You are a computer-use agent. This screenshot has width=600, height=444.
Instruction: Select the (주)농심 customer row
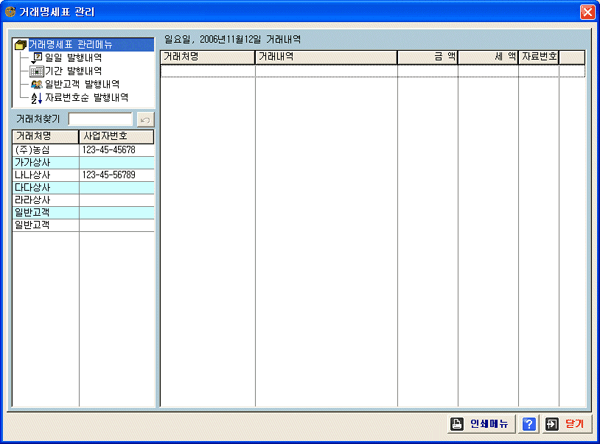pos(83,150)
